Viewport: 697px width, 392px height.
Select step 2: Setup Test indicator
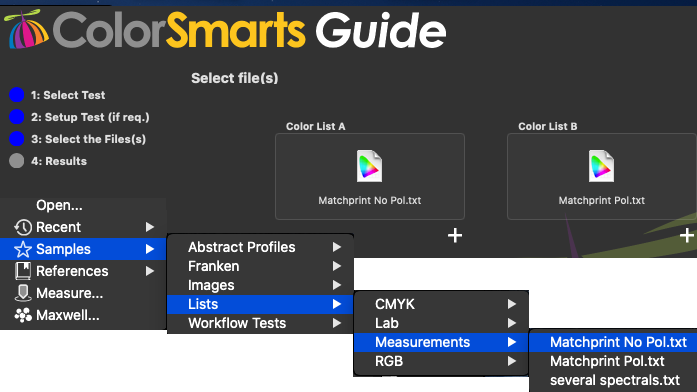16,117
